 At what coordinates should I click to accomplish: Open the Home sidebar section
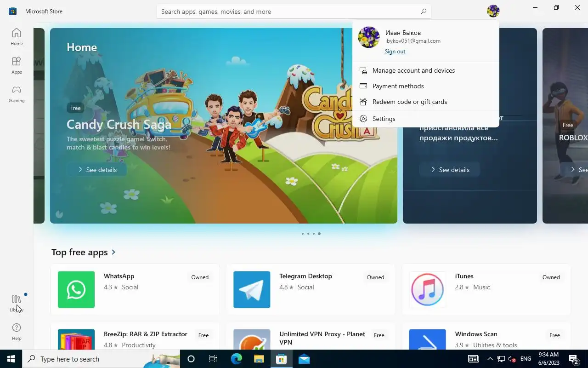click(17, 37)
